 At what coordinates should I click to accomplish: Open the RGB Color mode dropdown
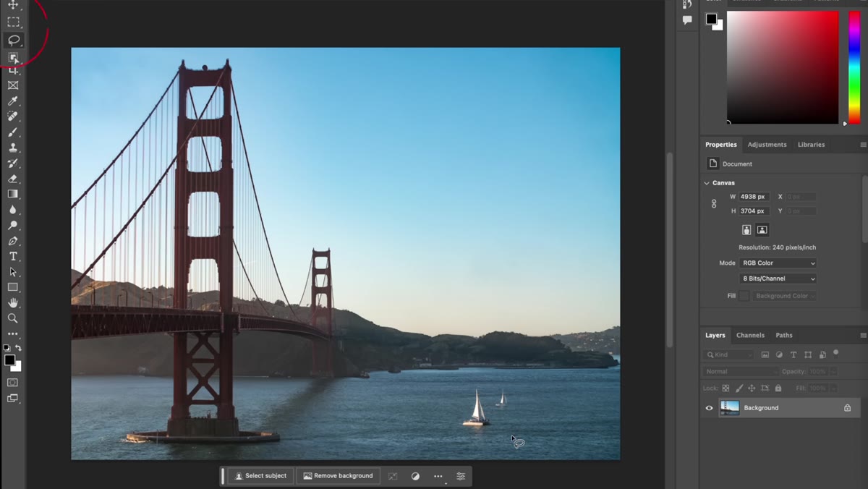click(x=778, y=263)
